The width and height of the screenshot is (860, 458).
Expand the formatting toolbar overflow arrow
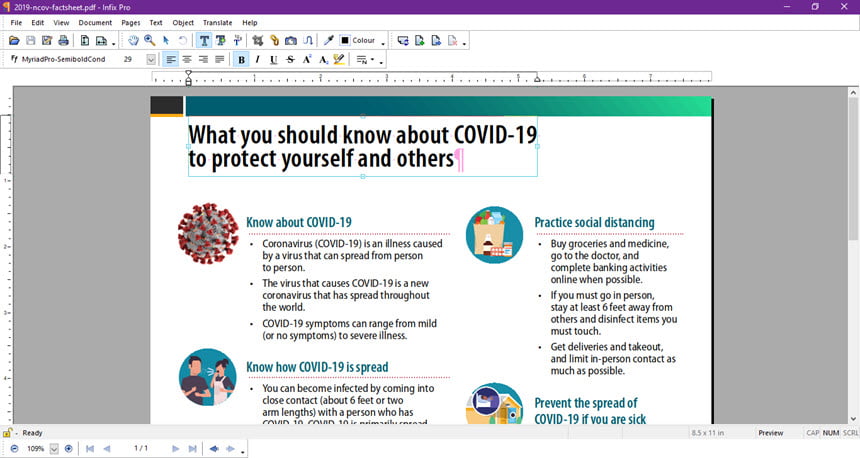pyautogui.click(x=381, y=61)
